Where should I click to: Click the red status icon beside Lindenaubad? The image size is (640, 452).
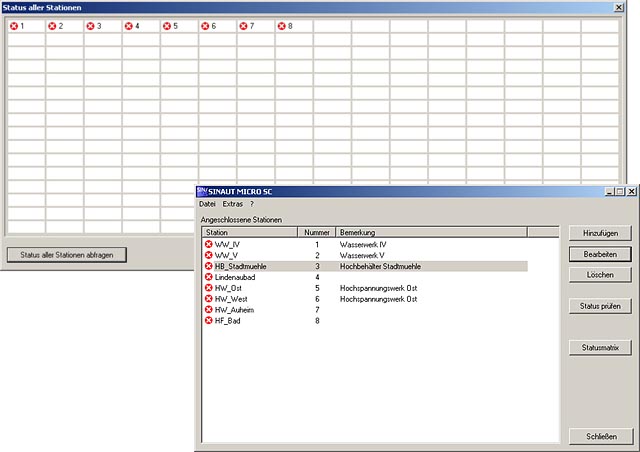pos(209,277)
